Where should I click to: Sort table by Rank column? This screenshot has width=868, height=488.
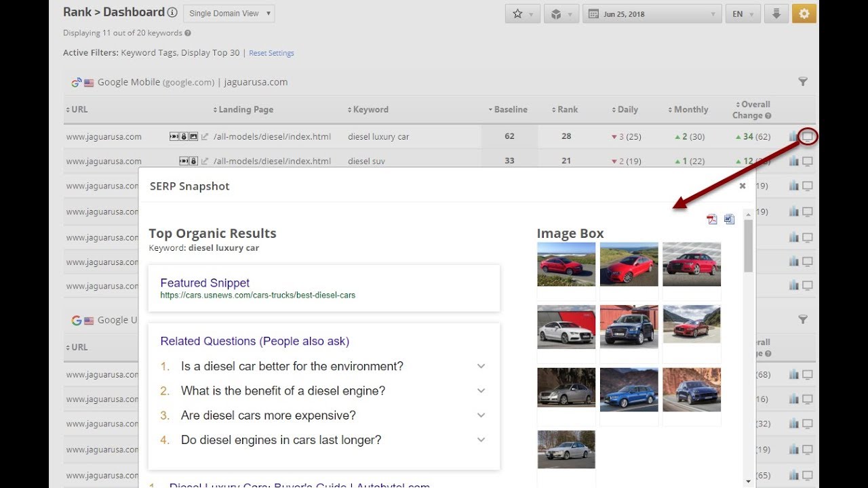565,109
